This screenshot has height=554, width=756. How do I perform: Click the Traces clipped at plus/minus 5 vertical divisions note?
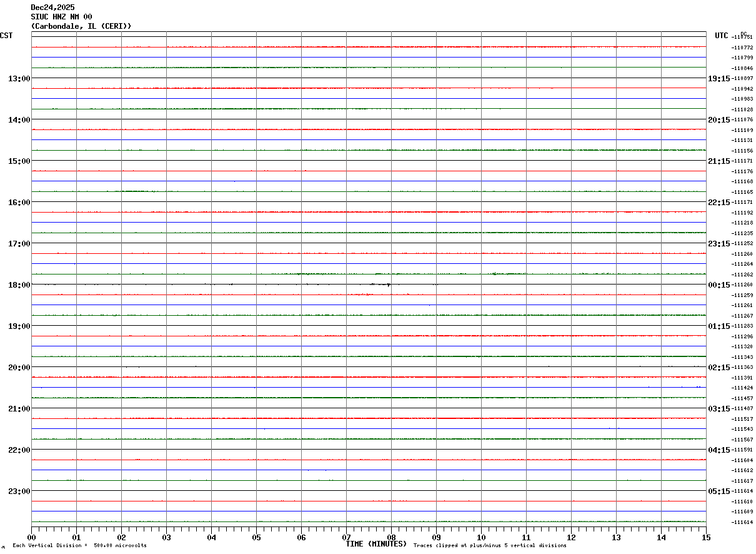pos(490,546)
